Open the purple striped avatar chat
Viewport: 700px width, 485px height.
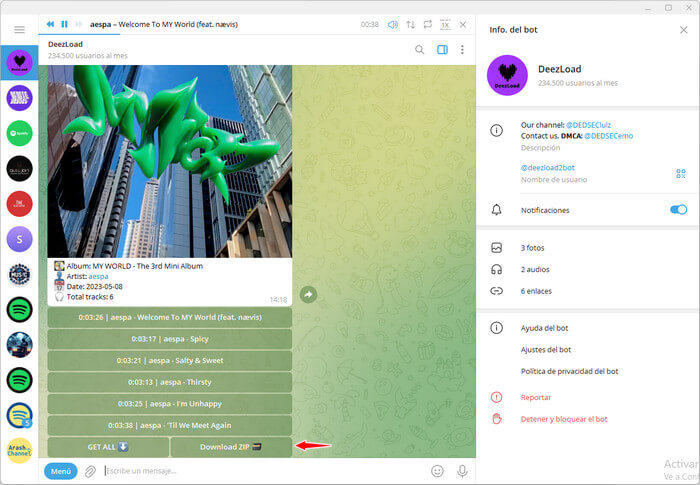pyautogui.click(x=20, y=98)
